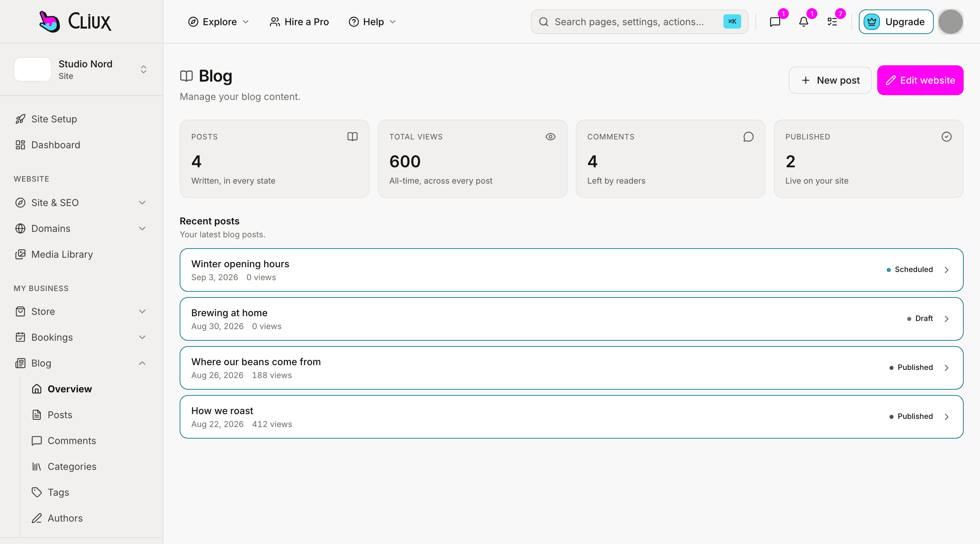Screen dimensions: 980x544
Task: Open the notifications bell
Action: 803,22
